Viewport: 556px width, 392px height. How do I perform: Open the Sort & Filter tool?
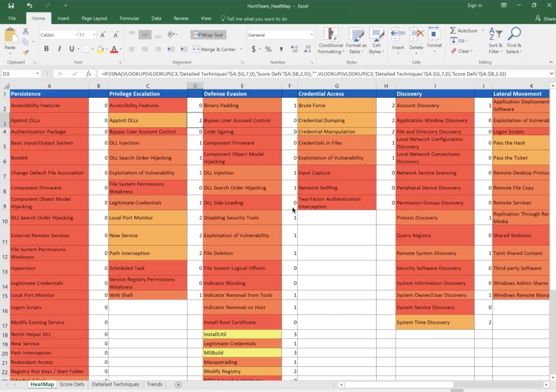point(496,41)
